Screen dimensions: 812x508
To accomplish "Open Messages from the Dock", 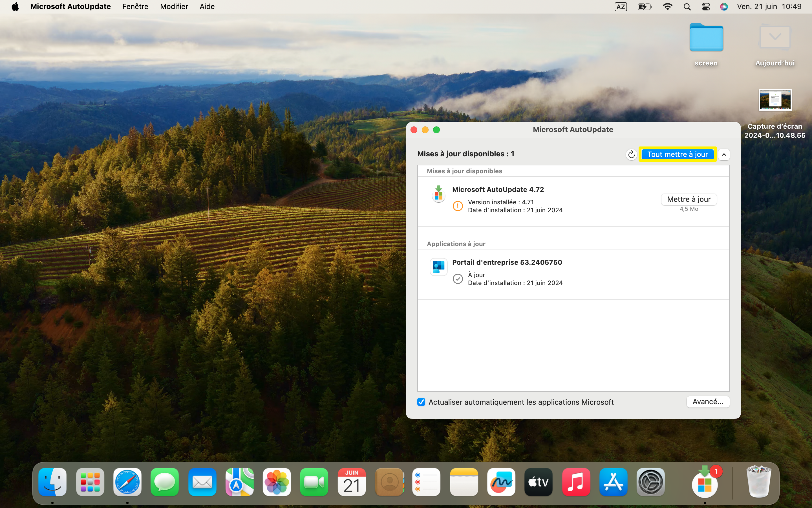I will 165,482.
